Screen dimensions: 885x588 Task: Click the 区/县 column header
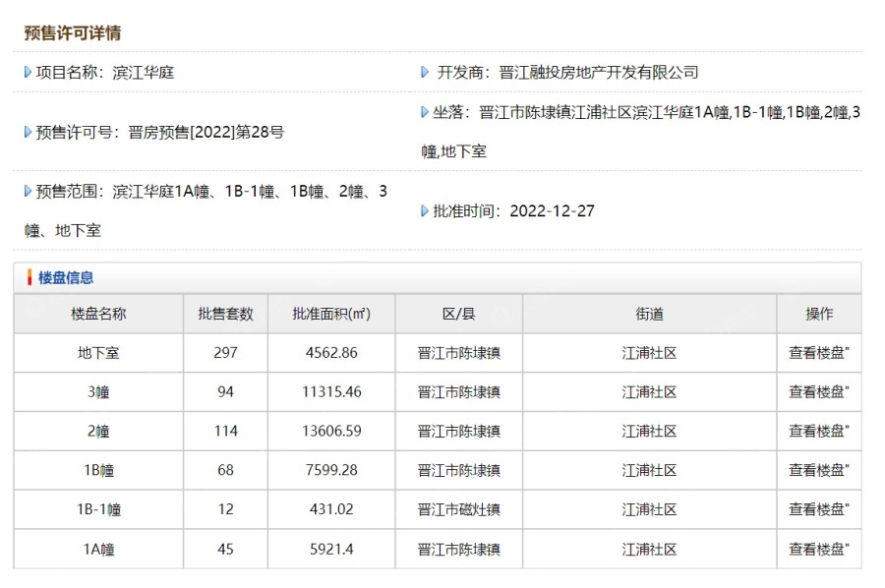[x=459, y=314]
